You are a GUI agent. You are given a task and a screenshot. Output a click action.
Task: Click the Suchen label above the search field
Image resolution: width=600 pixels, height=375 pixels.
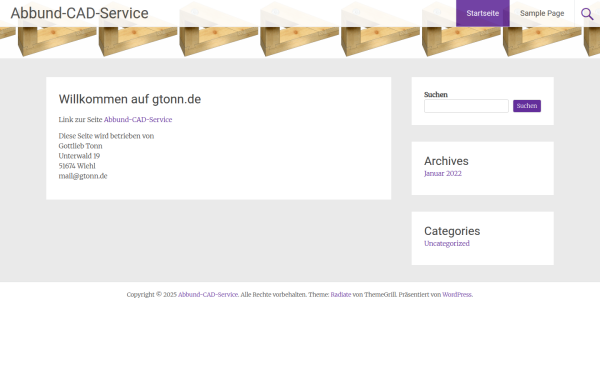(x=435, y=95)
